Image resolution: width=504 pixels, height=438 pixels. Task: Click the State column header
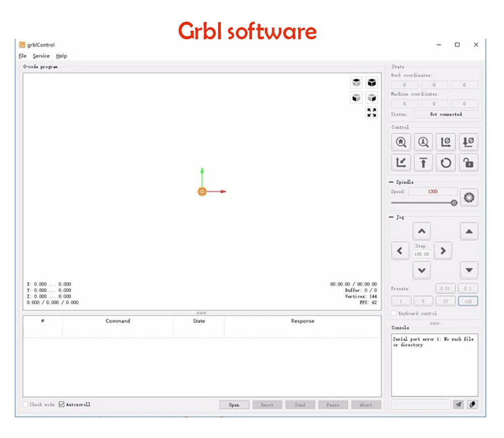(x=199, y=321)
